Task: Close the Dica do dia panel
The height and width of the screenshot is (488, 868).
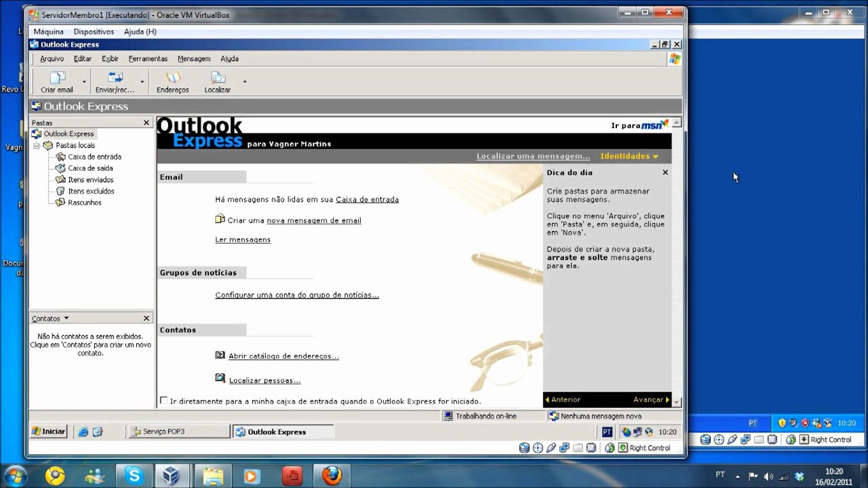Action: pyautogui.click(x=665, y=173)
